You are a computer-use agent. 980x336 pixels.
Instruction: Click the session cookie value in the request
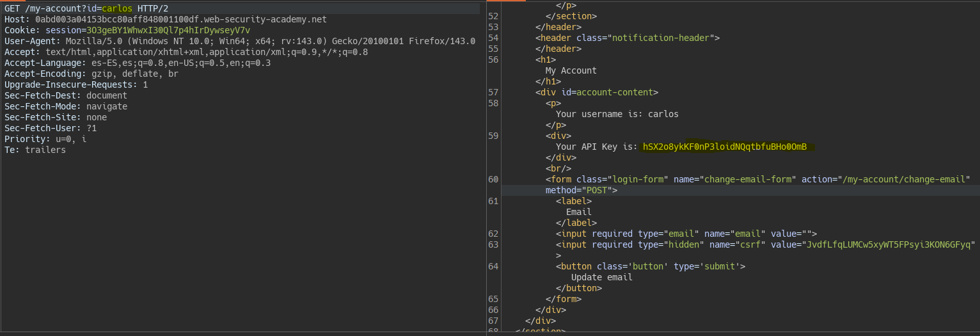pos(168,30)
